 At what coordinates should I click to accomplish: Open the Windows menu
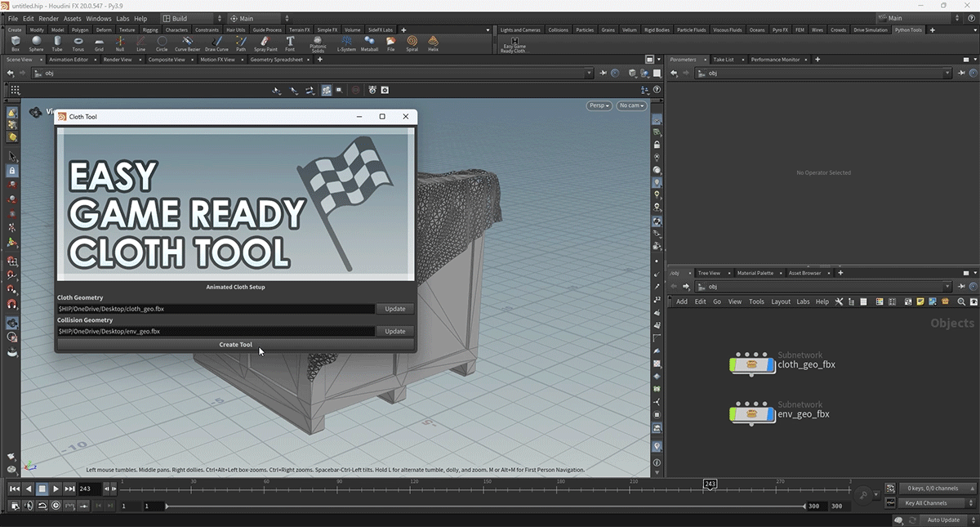[x=99, y=18]
